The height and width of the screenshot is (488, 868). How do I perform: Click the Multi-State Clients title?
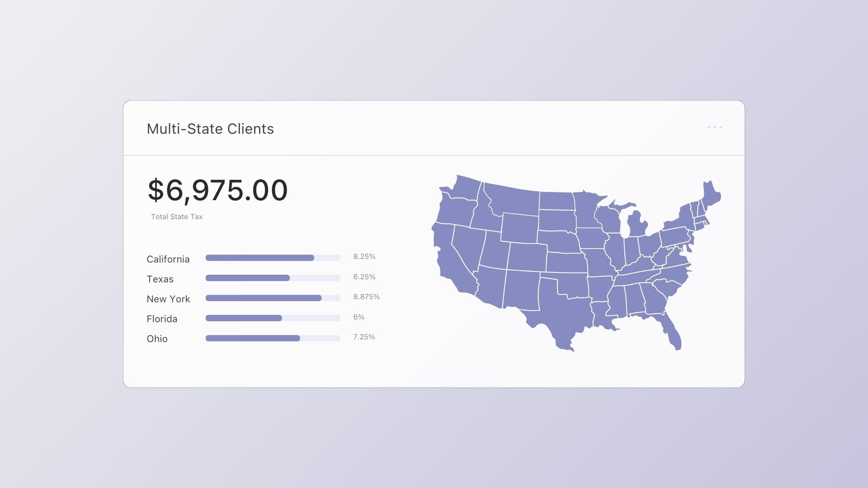point(210,129)
